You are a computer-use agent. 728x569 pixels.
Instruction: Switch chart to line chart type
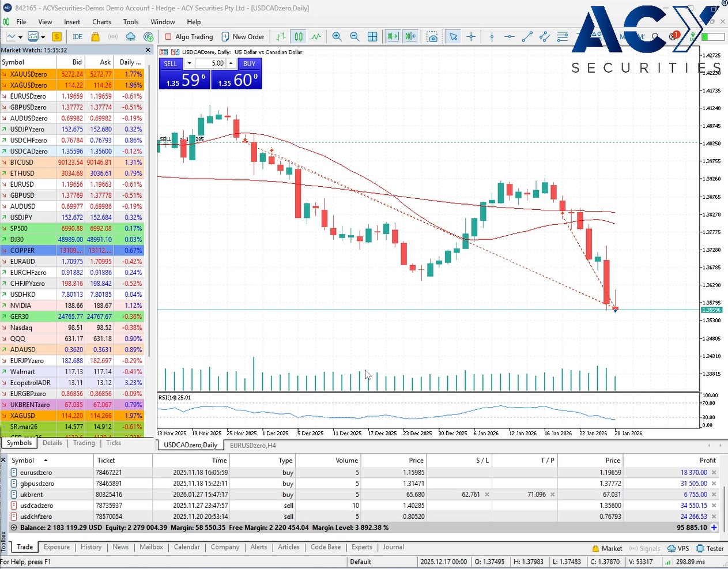pos(316,37)
